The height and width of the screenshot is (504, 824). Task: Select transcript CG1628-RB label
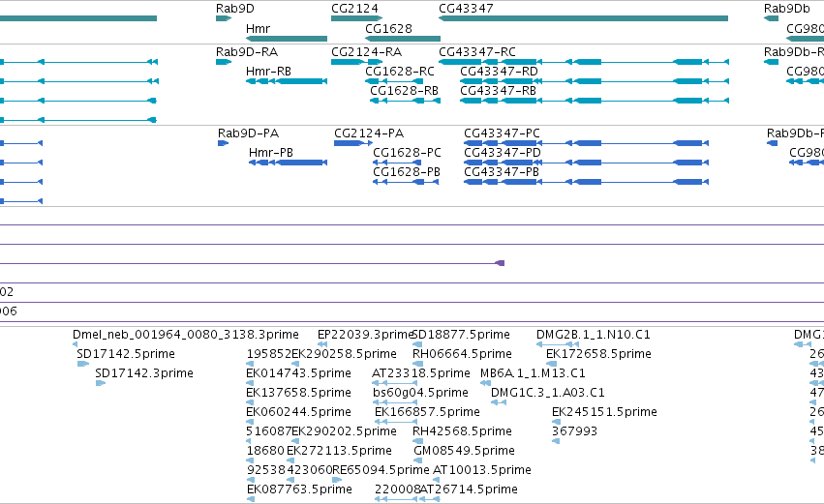tap(404, 91)
